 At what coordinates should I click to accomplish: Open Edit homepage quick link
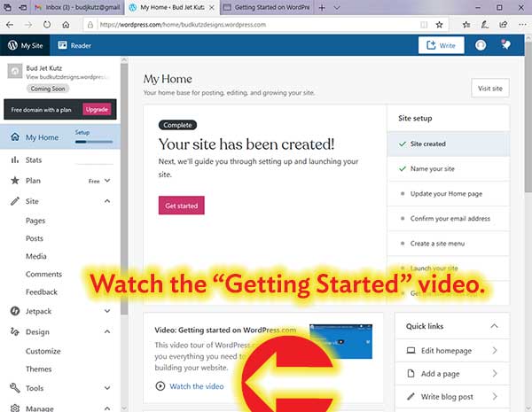click(x=452, y=350)
